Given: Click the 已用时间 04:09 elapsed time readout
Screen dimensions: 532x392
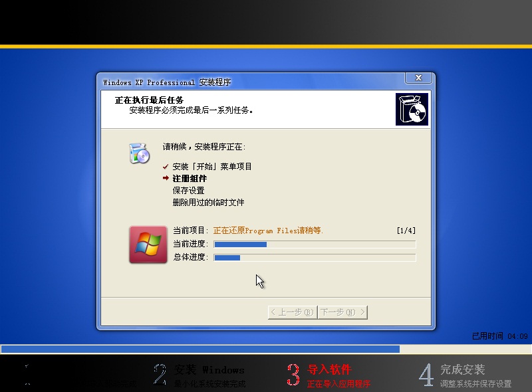Looking at the screenshot, I should click(500, 336).
